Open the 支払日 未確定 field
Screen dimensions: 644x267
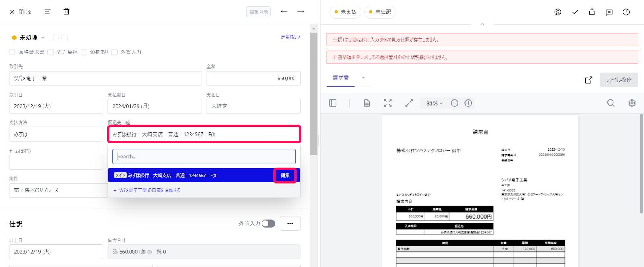pyautogui.click(x=253, y=106)
